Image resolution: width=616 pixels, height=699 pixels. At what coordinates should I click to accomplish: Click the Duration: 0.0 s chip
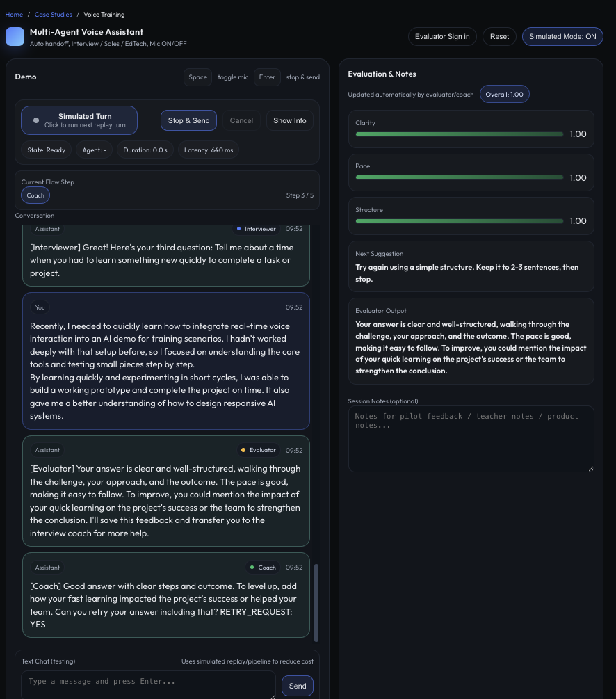pos(145,150)
